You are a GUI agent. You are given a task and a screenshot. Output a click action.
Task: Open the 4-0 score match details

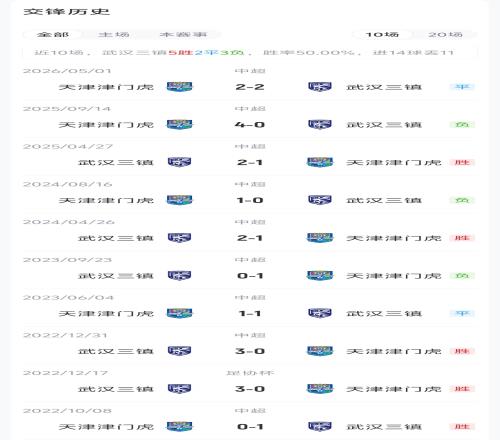pyautogui.click(x=250, y=125)
